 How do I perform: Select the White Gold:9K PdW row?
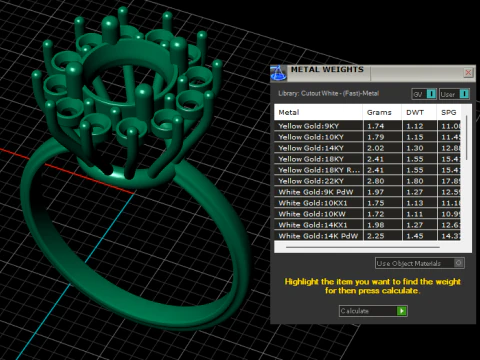click(367, 192)
